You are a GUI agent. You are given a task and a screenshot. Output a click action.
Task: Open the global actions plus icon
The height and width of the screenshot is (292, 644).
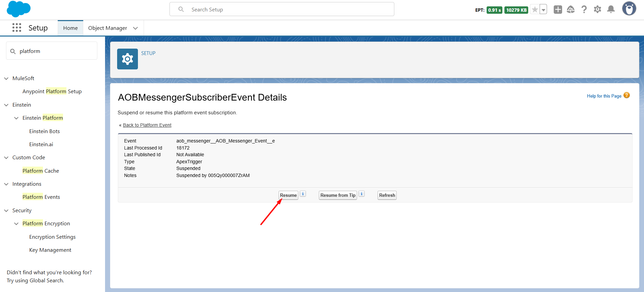[x=558, y=9]
